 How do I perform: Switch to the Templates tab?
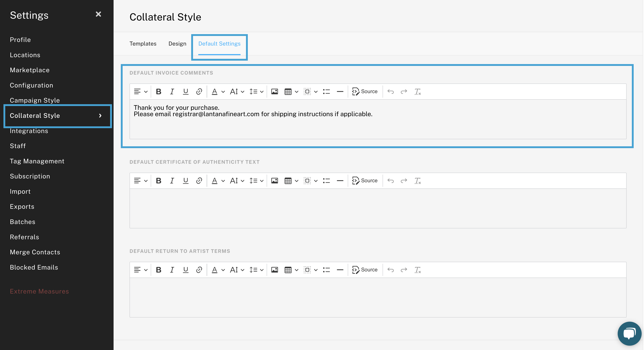click(143, 44)
